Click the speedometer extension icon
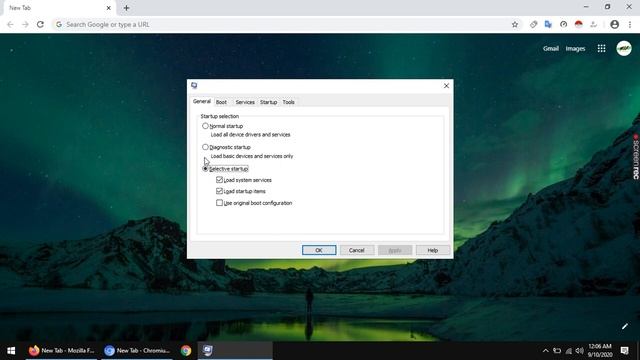 tap(563, 24)
